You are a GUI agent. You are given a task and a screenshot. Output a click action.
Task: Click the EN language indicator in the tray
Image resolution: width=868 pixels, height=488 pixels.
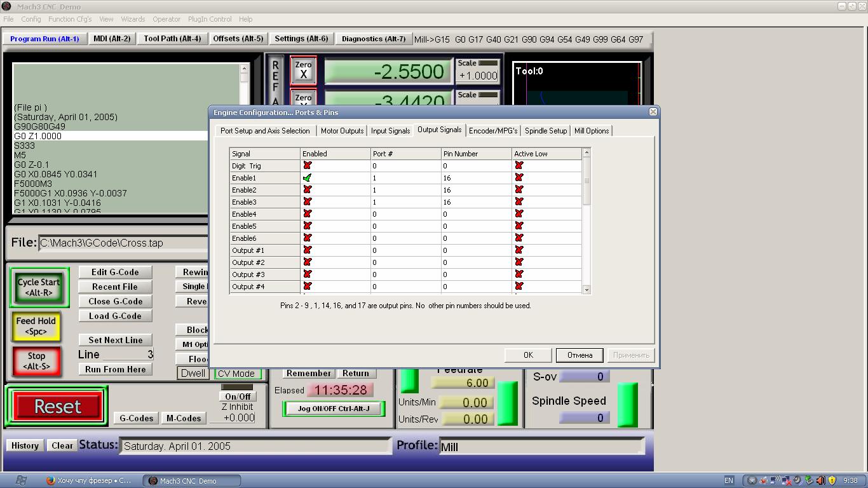[729, 481]
